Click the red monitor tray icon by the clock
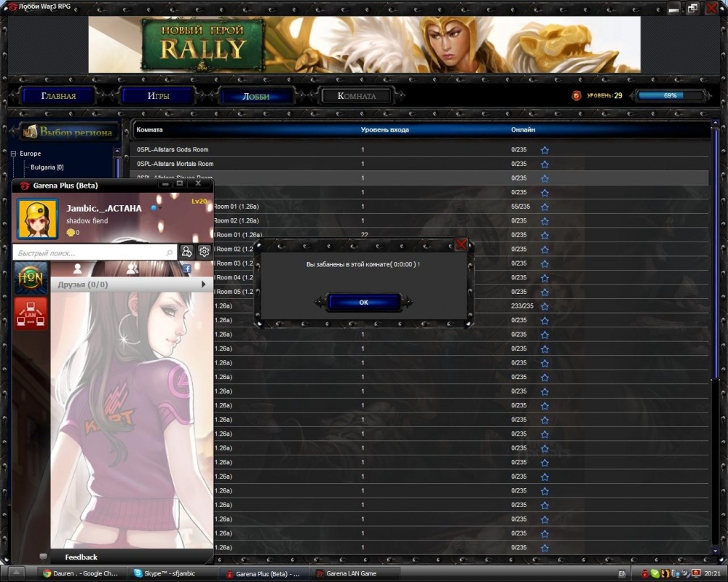 tap(696, 573)
